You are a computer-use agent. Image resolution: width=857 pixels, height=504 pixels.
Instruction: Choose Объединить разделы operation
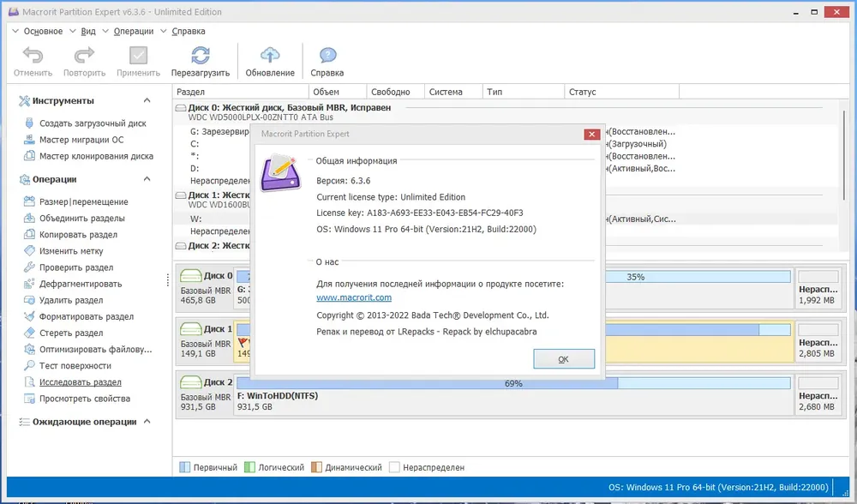click(x=81, y=218)
